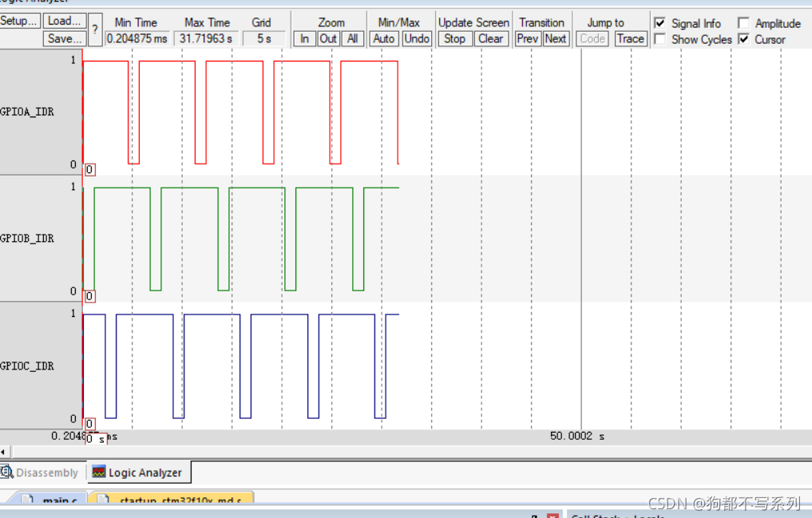This screenshot has height=518, width=812.
Task: Enable the Show Cycles checkbox
Action: pos(660,39)
